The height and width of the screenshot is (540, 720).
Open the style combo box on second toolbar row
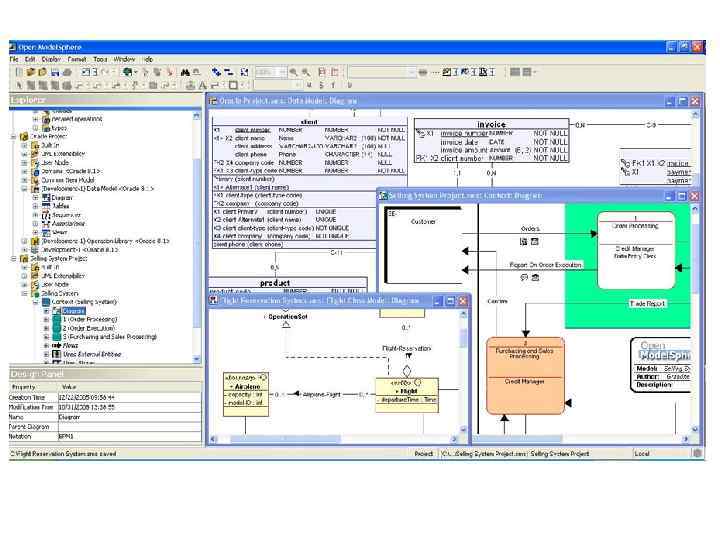tap(278, 85)
